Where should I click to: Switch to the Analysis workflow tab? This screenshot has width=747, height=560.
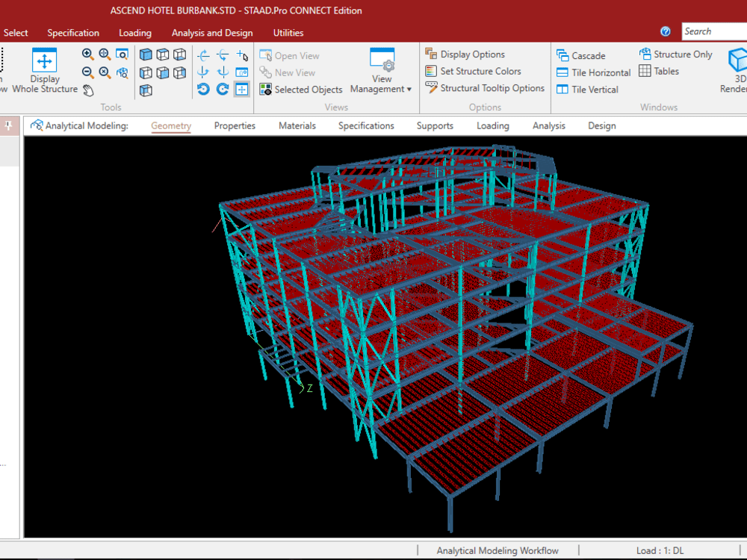tap(549, 125)
